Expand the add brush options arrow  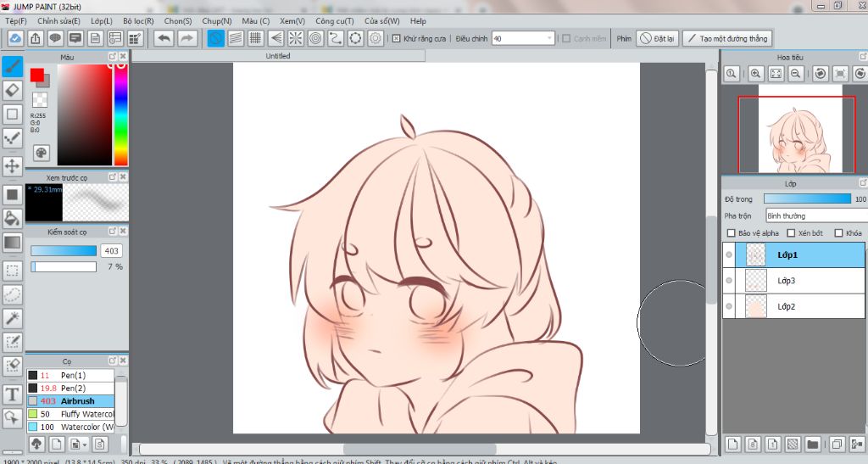point(85,444)
